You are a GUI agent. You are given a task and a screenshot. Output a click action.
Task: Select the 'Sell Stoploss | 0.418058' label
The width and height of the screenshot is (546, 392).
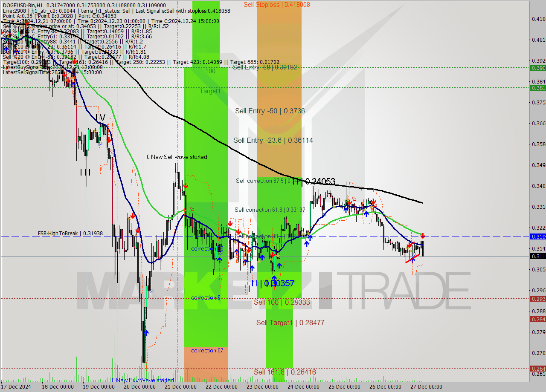277,5
